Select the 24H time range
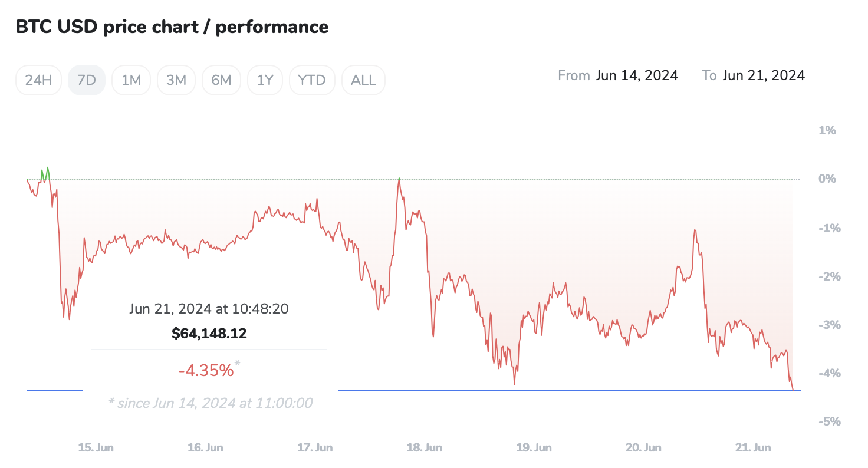This screenshot has width=868, height=468. pos(39,80)
